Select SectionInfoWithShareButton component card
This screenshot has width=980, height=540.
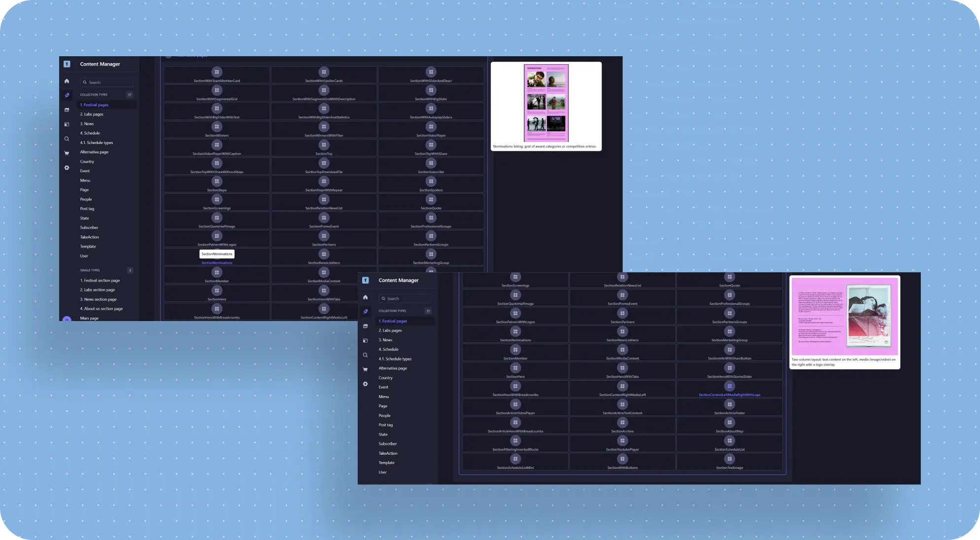(730, 353)
